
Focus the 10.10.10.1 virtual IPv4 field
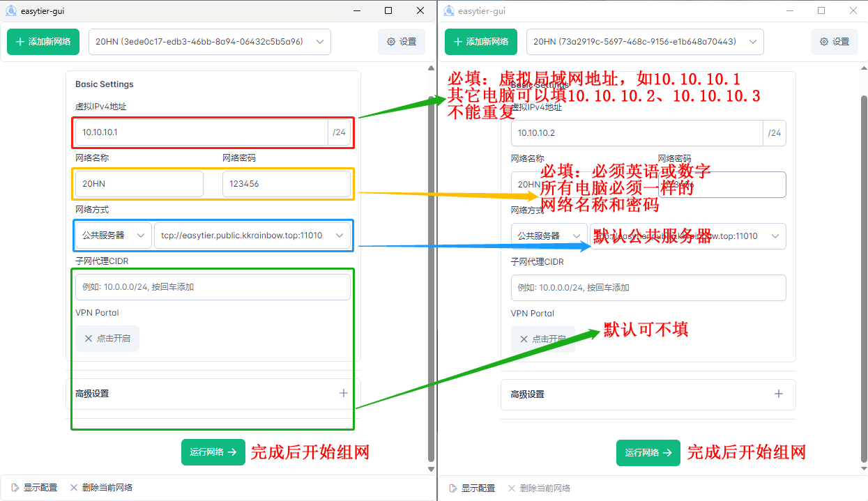point(201,132)
